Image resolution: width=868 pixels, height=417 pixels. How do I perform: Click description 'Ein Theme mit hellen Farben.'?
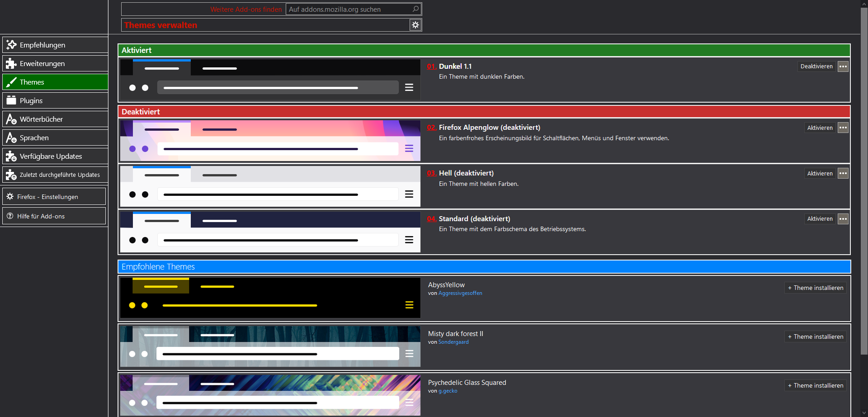(479, 184)
